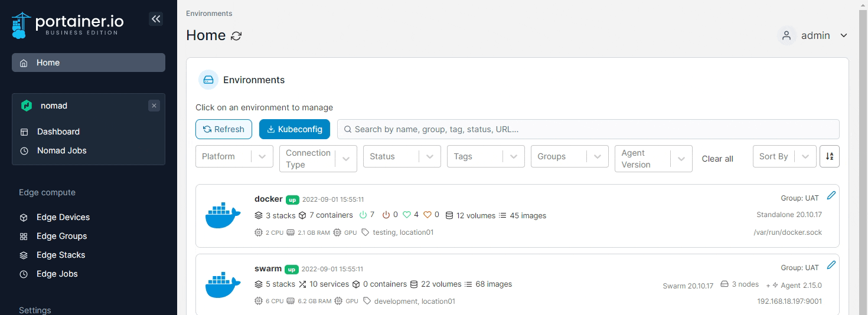Click the refresh icon beside Home title

236,36
